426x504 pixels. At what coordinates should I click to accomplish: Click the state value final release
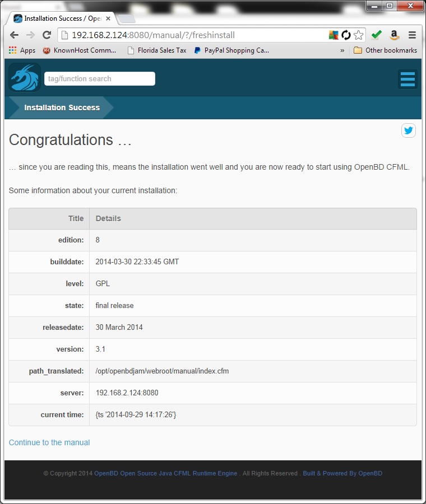(x=114, y=306)
